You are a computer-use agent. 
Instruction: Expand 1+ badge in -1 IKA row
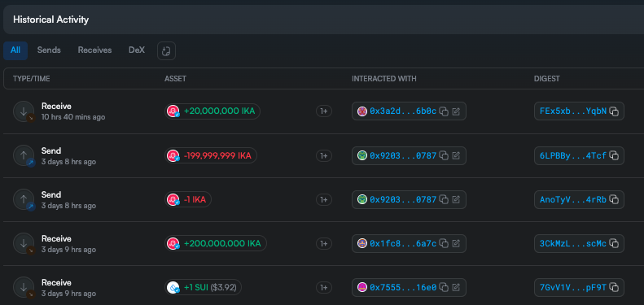point(324,199)
